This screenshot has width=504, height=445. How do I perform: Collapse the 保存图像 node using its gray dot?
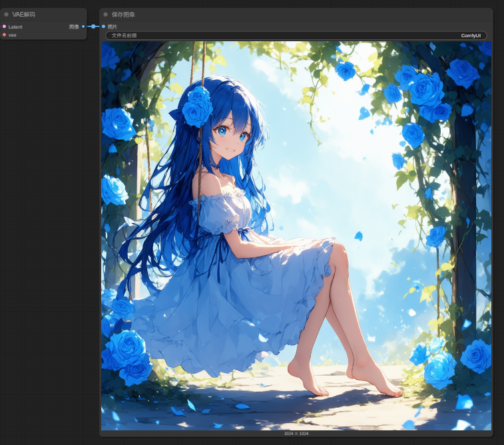click(105, 14)
